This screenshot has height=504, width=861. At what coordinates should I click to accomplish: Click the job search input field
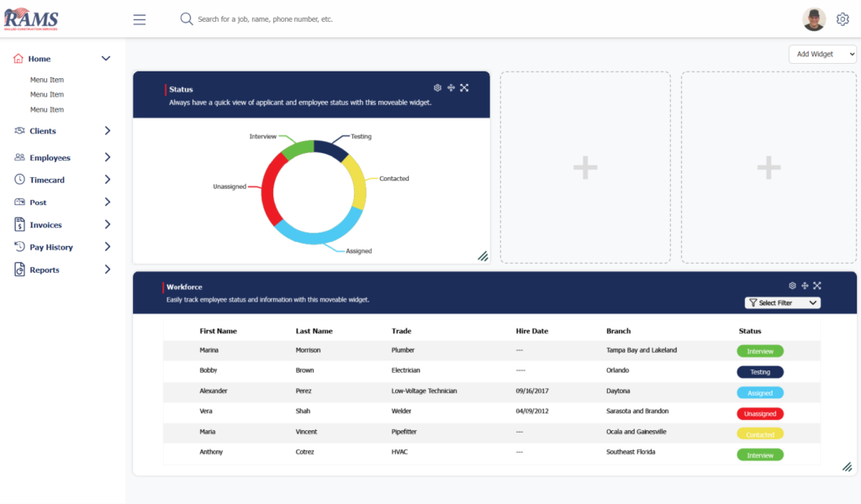click(336, 19)
